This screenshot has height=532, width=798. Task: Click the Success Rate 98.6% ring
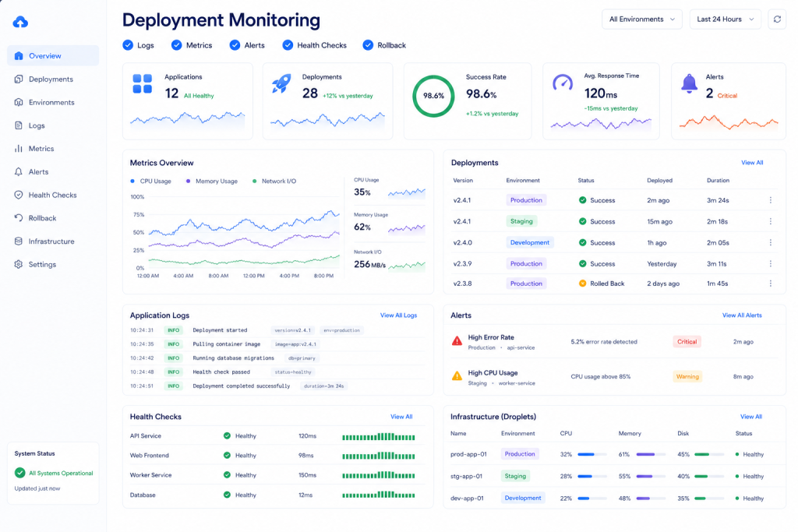point(433,96)
